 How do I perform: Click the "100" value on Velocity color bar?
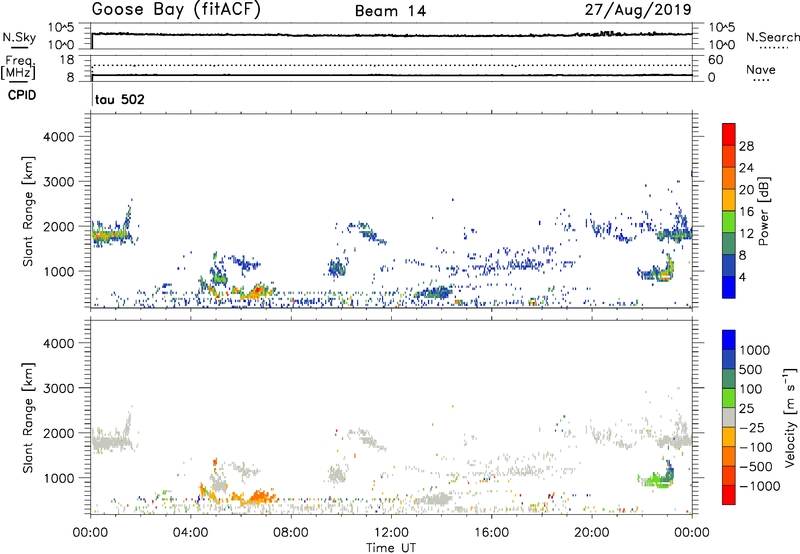coord(750,389)
